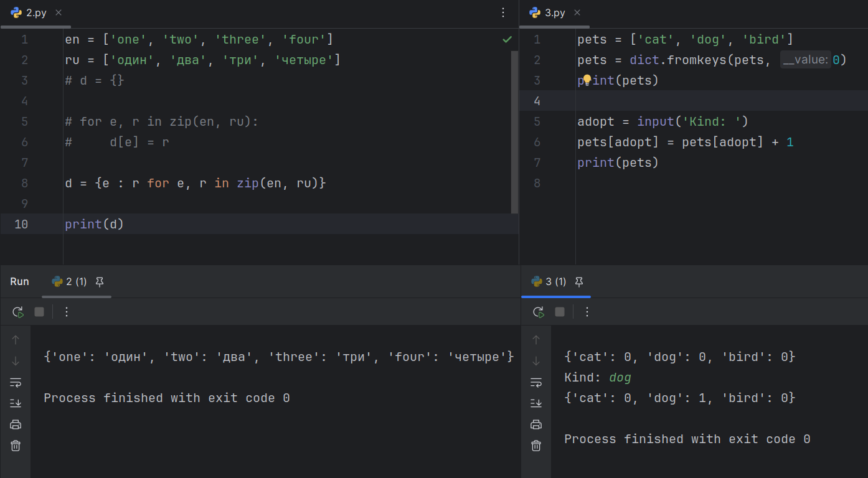Click the Python file icon on the 2.py tab
The height and width of the screenshot is (478, 868).
point(16,13)
